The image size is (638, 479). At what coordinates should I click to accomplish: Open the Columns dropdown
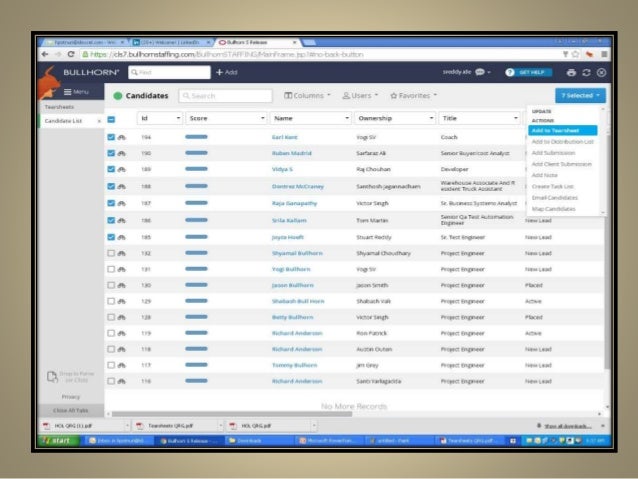click(307, 96)
